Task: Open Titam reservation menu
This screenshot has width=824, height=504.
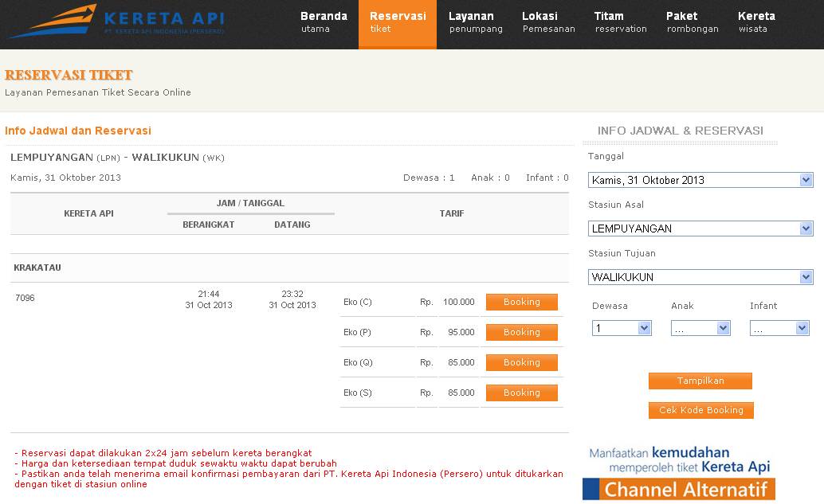Action: click(621, 22)
